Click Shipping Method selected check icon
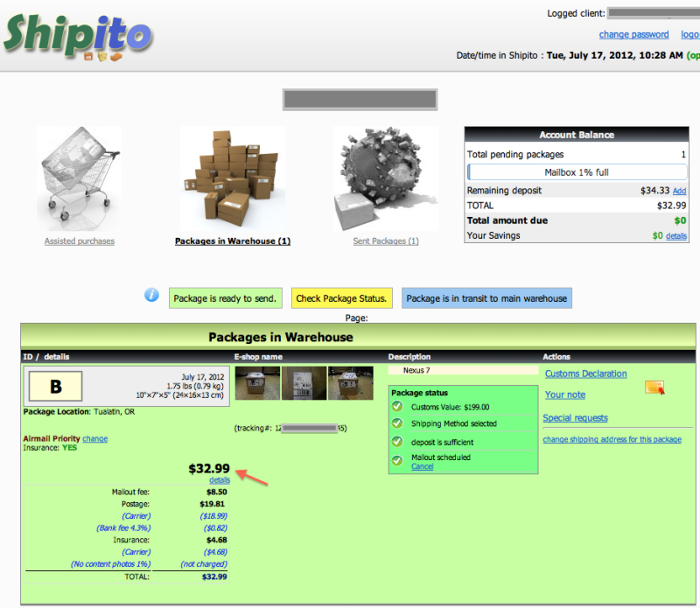The width and height of the screenshot is (700, 608). (x=397, y=423)
